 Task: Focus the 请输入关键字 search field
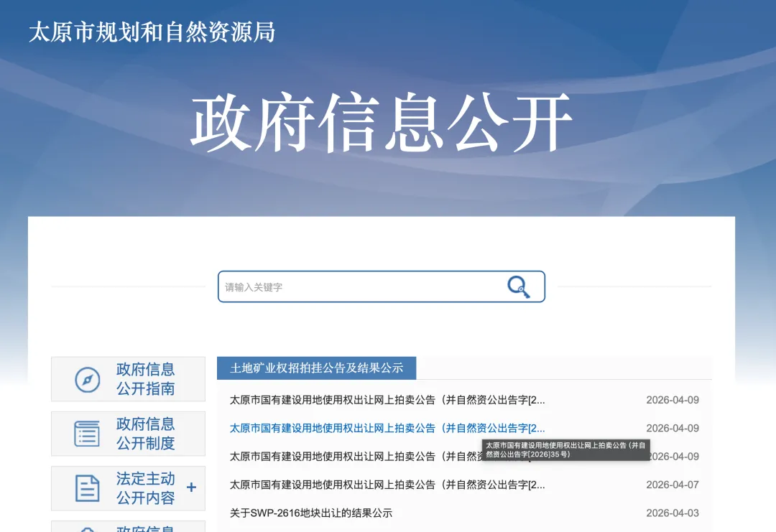pyautogui.click(x=381, y=286)
